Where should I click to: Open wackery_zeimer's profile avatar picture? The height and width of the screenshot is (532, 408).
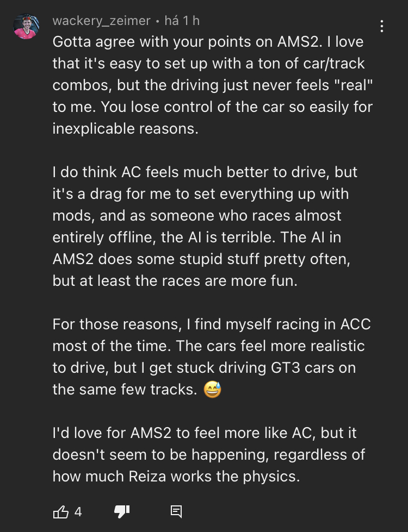click(x=26, y=27)
